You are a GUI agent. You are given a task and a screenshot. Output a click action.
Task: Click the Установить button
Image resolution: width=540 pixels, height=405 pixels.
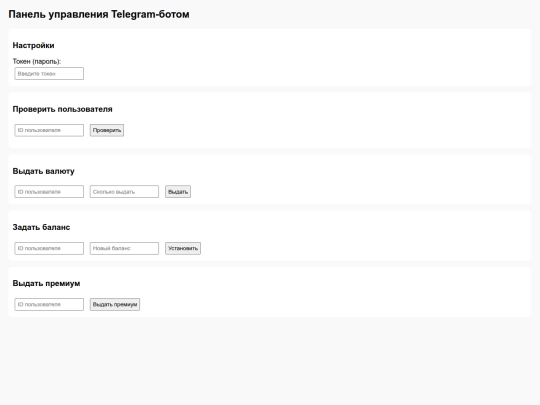point(183,248)
